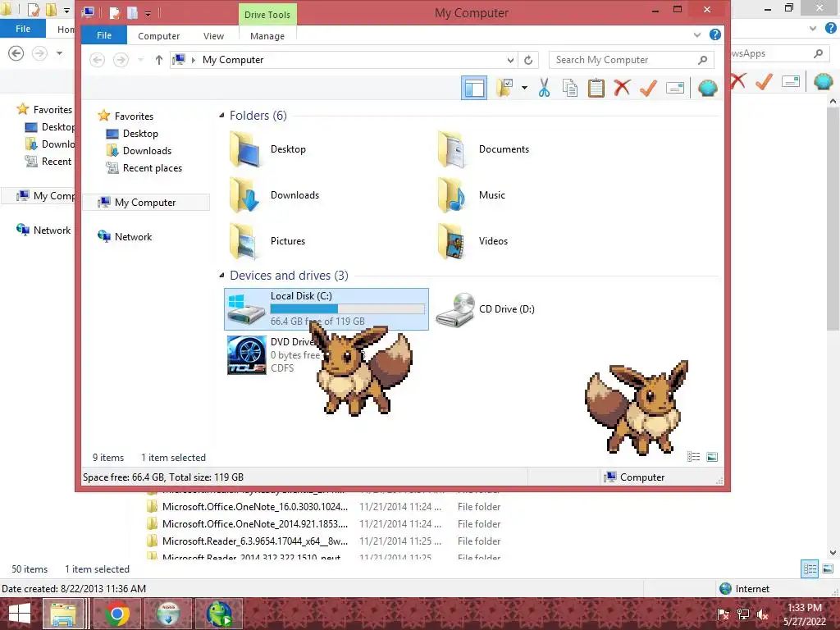Select Microsoft.Office.OneNote_16.0.3030.1024 folder row
The width and height of the screenshot is (840, 630).
(323, 507)
